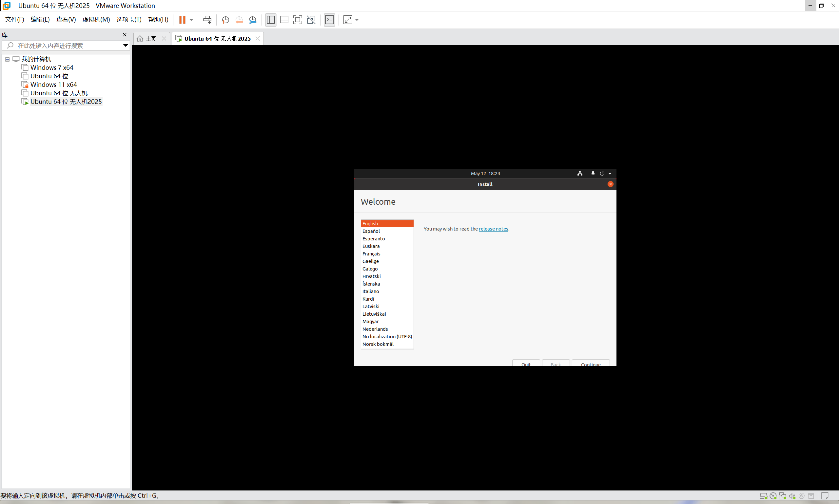
Task: Select Español in the language list
Action: pos(387,231)
